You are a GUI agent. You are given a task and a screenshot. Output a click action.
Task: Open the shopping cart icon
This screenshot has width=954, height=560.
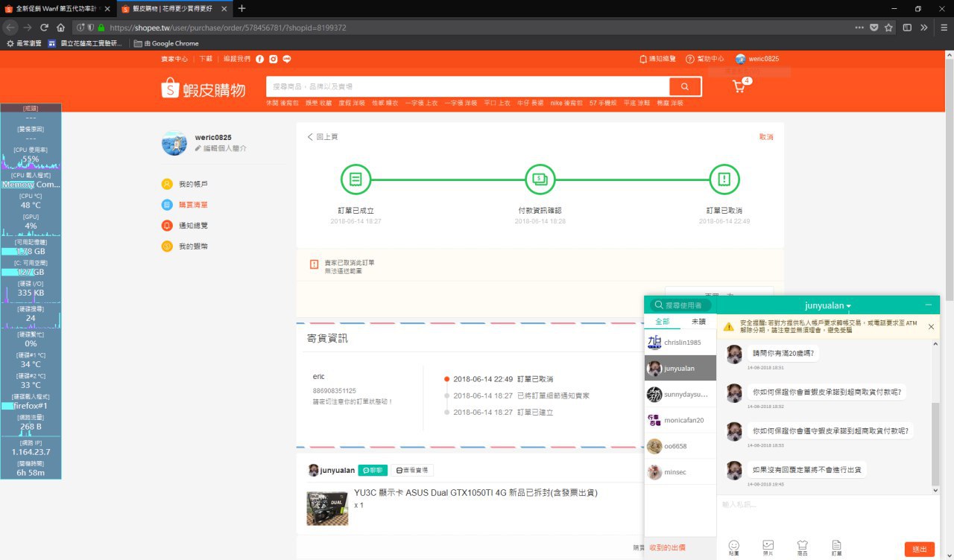[x=739, y=86]
